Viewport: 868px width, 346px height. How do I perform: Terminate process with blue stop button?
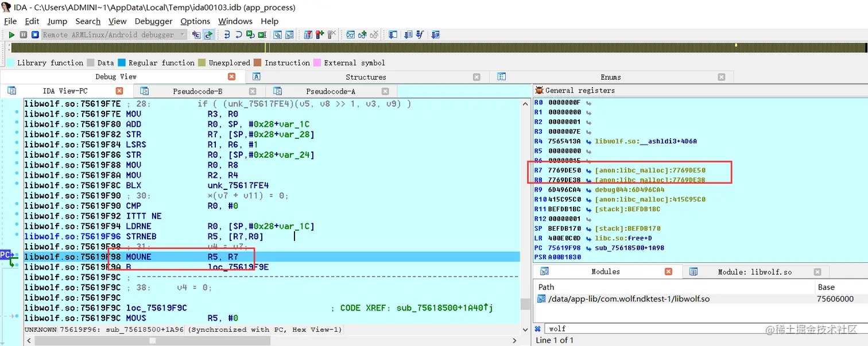35,34
